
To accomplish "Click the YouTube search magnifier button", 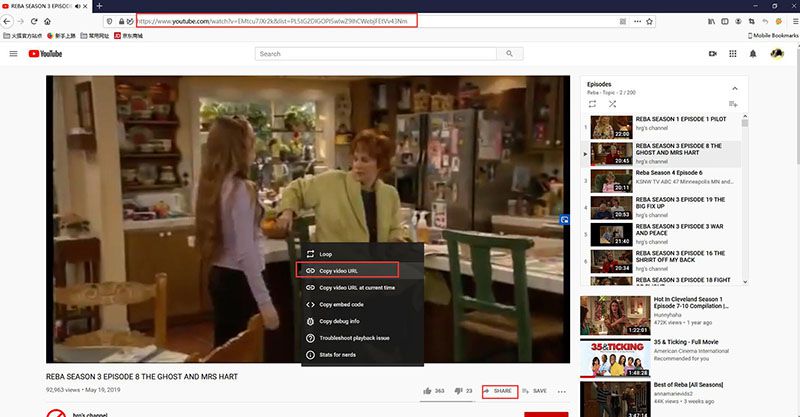I will pos(509,54).
